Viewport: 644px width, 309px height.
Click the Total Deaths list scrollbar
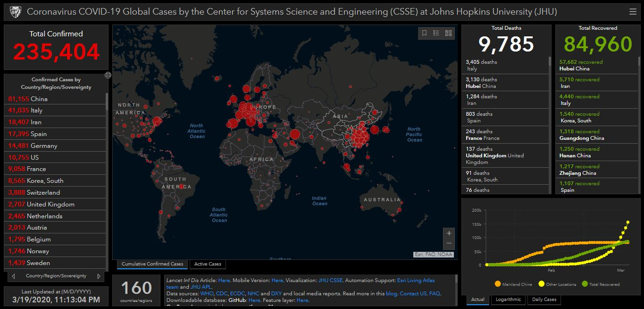pyautogui.click(x=549, y=61)
